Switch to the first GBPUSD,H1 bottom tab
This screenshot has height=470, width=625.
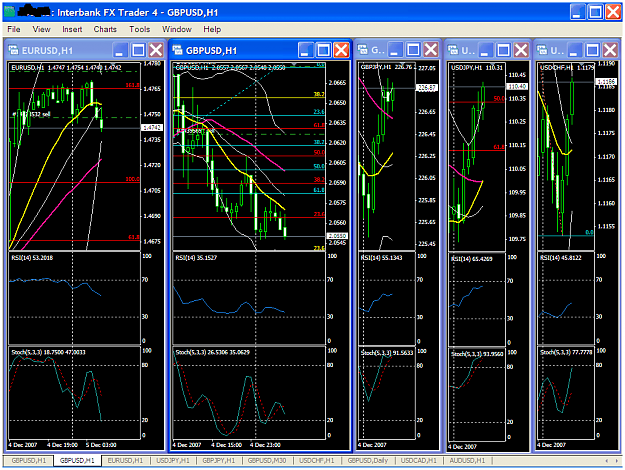[29, 460]
